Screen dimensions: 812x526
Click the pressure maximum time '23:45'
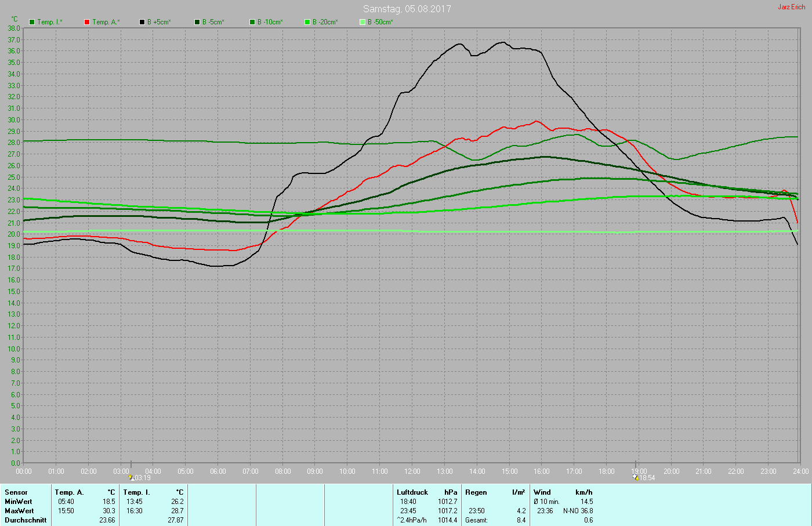click(408, 511)
